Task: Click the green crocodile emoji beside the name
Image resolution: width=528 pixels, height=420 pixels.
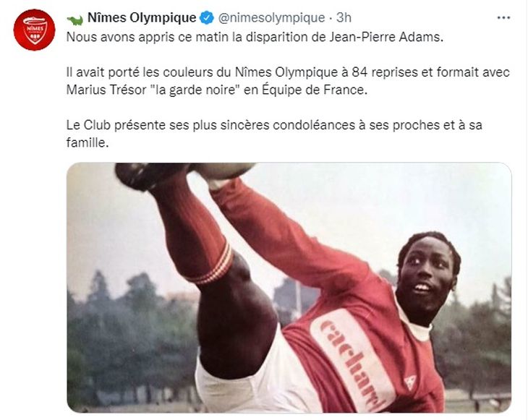Action: tap(74, 20)
